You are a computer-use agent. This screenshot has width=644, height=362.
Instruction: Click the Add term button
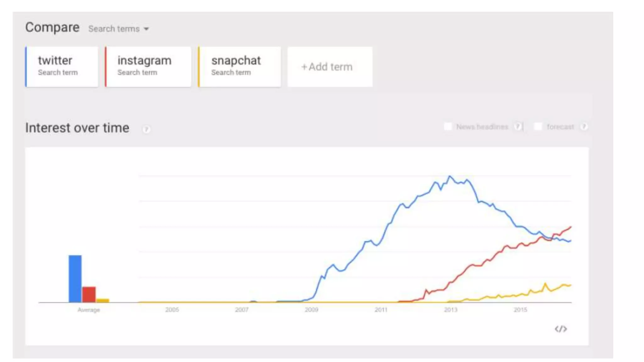[x=330, y=67]
